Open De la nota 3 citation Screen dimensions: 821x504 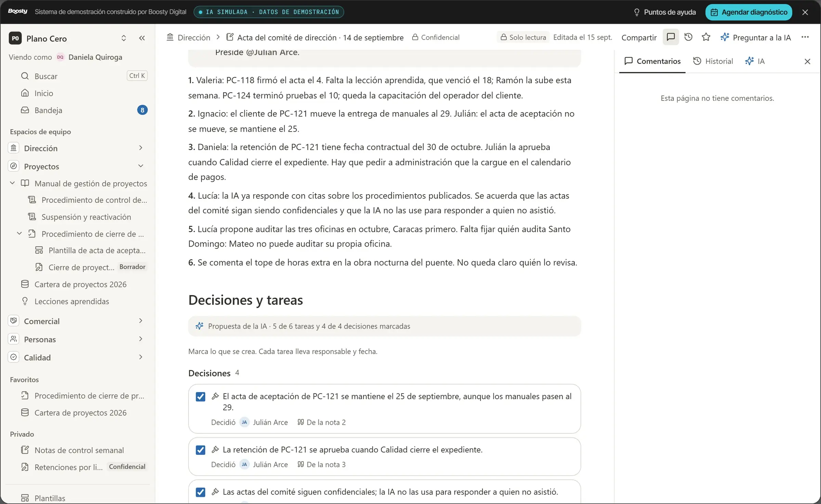(x=322, y=464)
